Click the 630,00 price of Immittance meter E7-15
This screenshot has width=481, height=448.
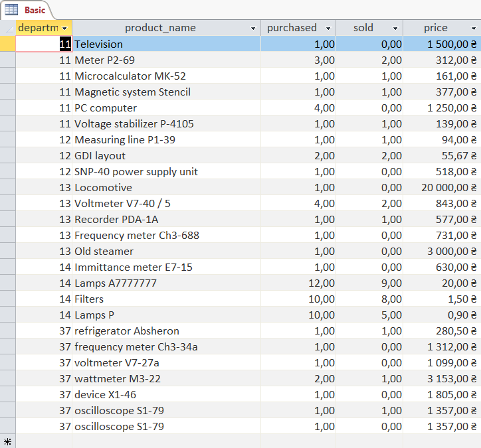[442, 267]
